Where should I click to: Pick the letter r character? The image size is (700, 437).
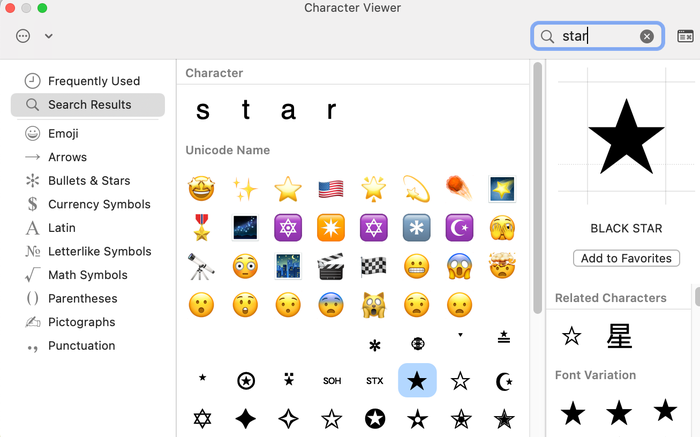331,110
